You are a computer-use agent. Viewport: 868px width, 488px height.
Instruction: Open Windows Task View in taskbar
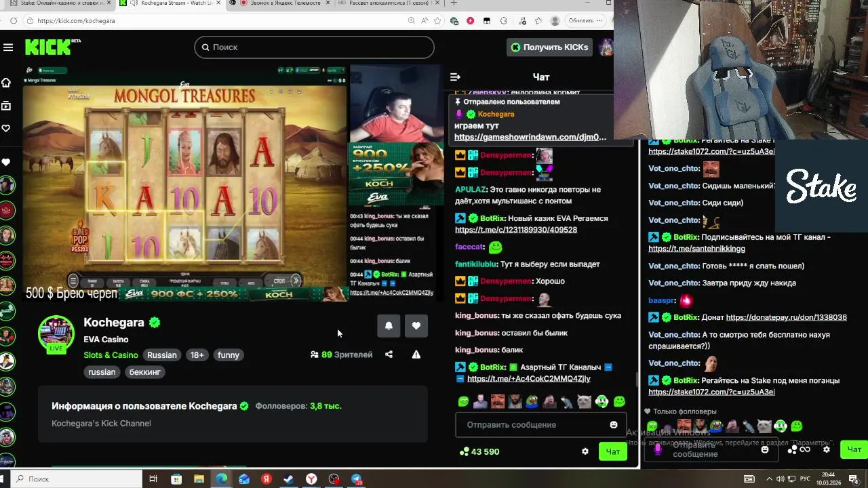[x=153, y=479]
